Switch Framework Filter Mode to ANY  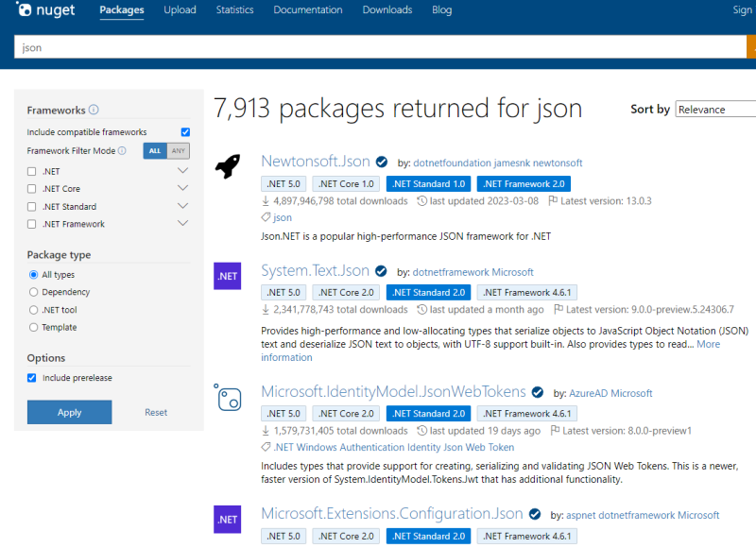(x=179, y=151)
